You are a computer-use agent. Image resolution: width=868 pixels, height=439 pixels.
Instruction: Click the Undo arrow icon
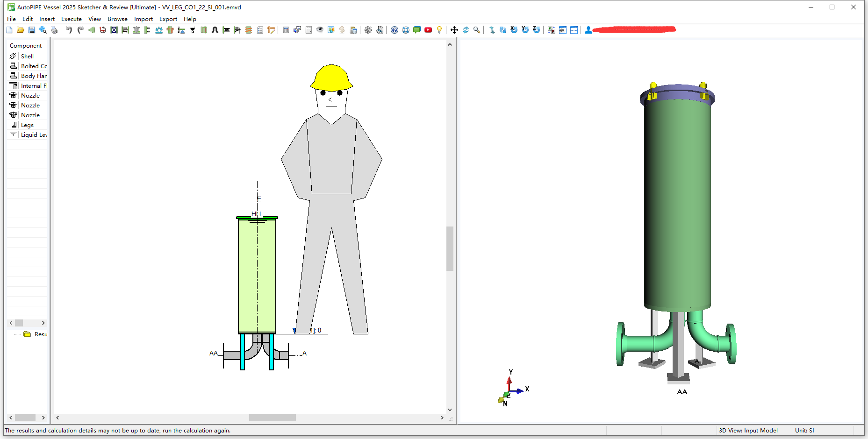tap(69, 30)
